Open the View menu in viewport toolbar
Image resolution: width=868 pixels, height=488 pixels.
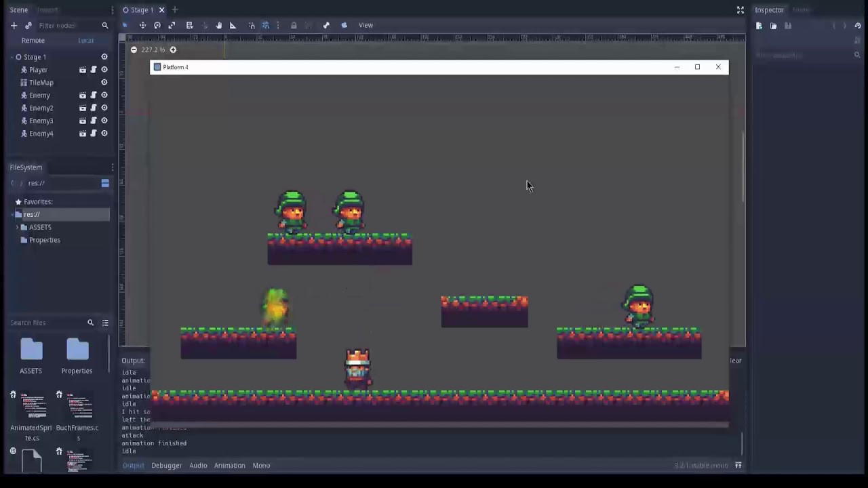[x=366, y=25]
